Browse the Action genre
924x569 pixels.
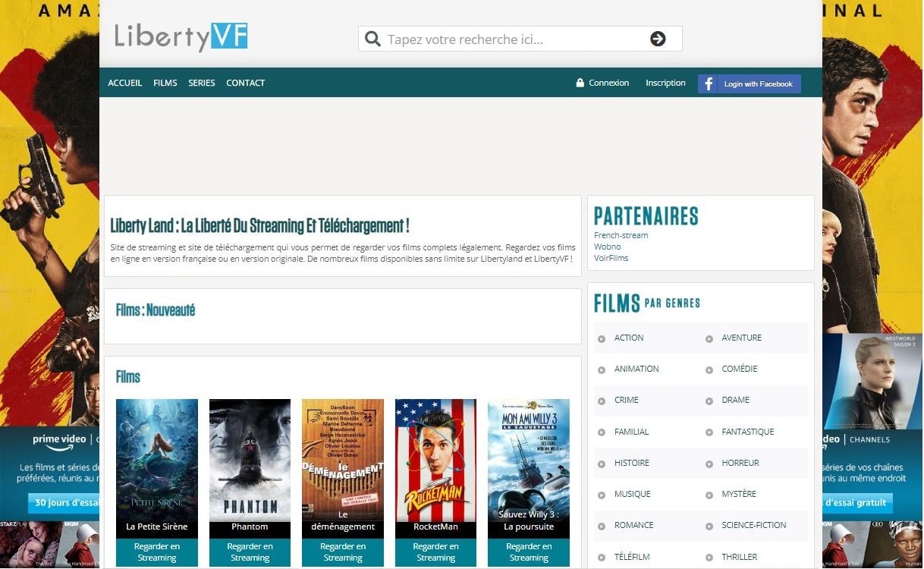pos(629,338)
